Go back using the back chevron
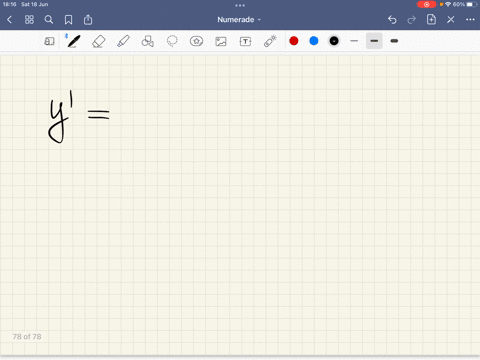The width and height of the screenshot is (480, 360). tap(9, 20)
